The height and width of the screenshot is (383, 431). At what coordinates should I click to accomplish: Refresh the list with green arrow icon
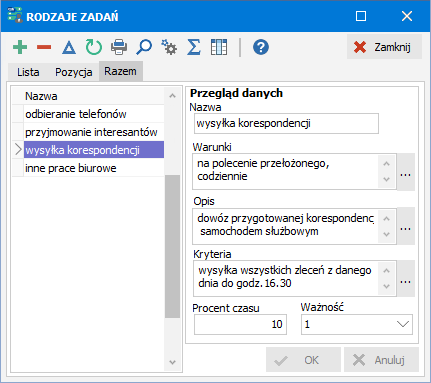(94, 47)
